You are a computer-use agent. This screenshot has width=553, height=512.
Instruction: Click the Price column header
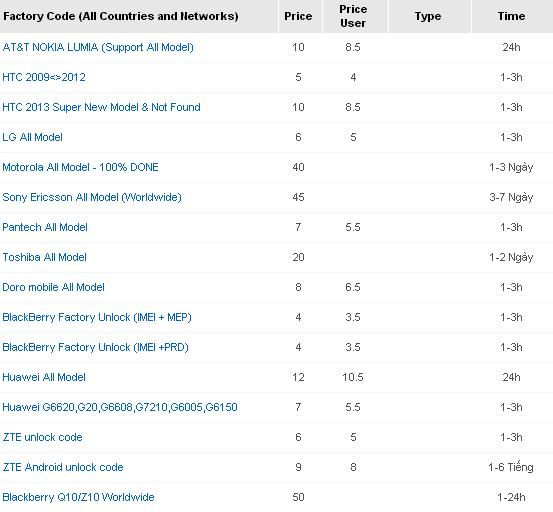tap(298, 16)
